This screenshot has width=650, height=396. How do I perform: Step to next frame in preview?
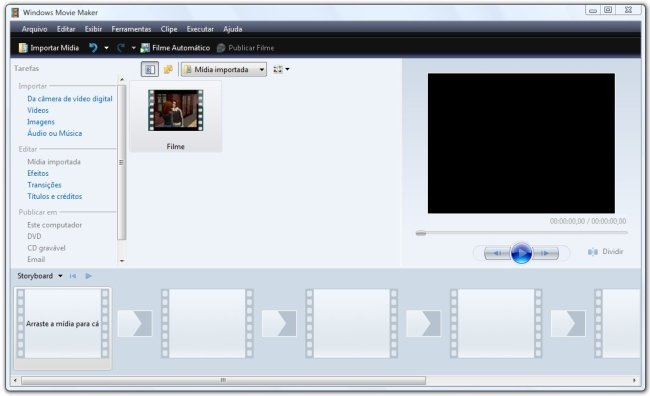[545, 253]
